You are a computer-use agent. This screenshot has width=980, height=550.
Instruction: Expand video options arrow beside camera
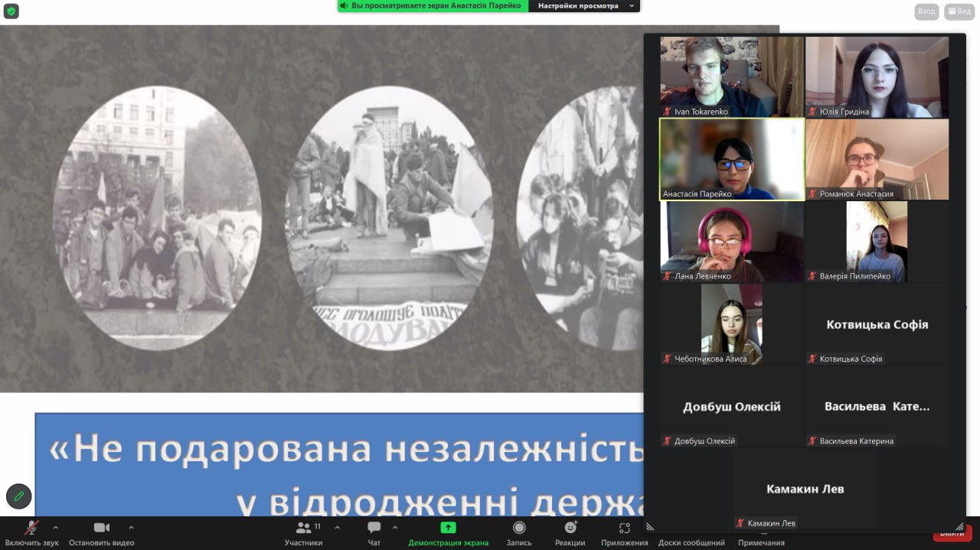click(x=131, y=527)
